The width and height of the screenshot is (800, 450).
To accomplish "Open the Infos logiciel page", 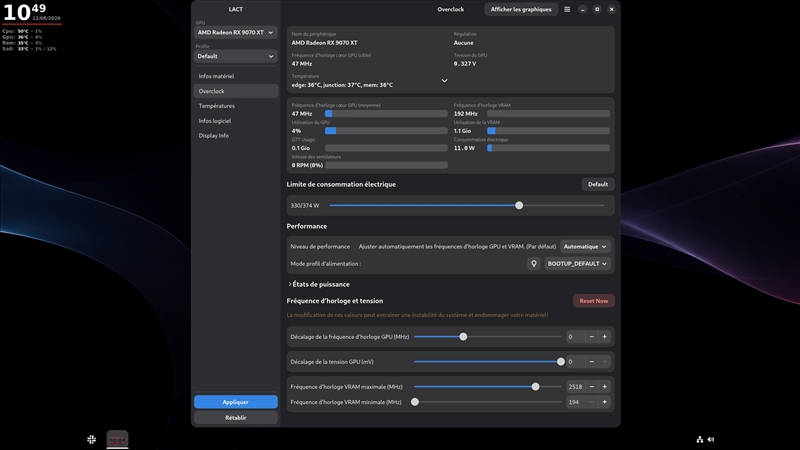I will coord(236,121).
